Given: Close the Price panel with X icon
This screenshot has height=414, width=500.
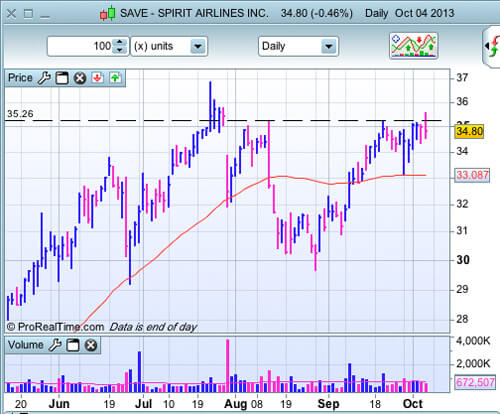Looking at the screenshot, I should point(80,78).
